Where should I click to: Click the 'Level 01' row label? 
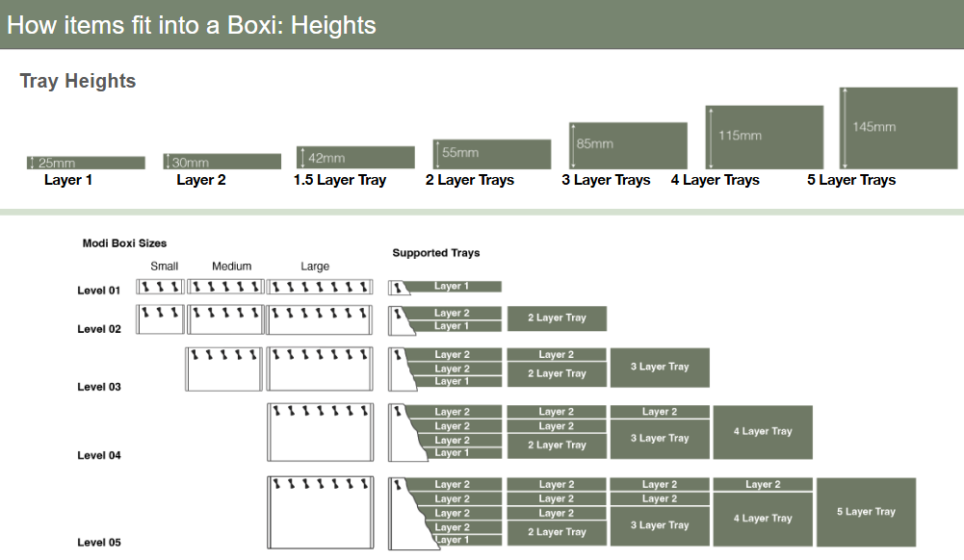(99, 291)
